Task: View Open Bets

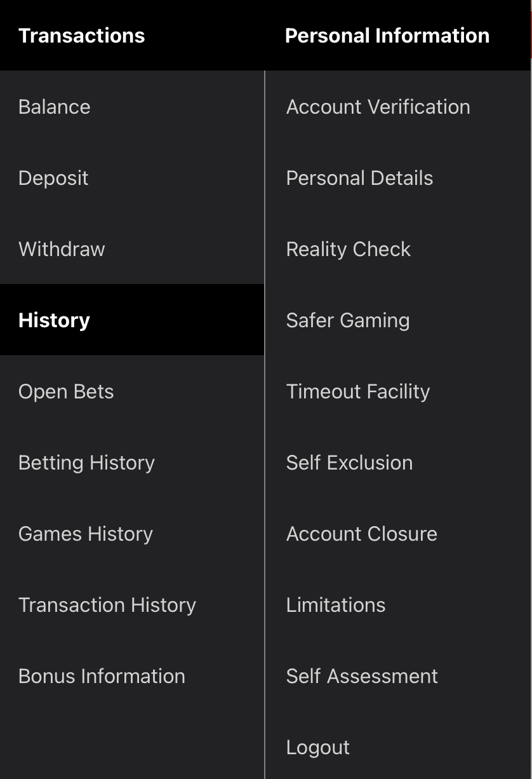Action: click(132, 391)
